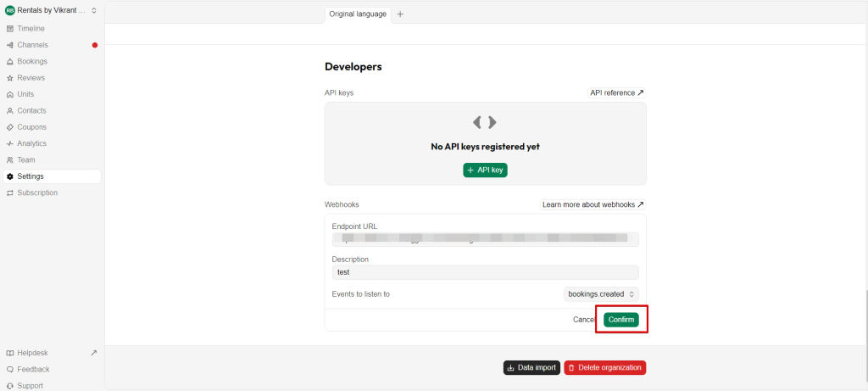Follow the Learn more about webhooks link

[x=593, y=205]
